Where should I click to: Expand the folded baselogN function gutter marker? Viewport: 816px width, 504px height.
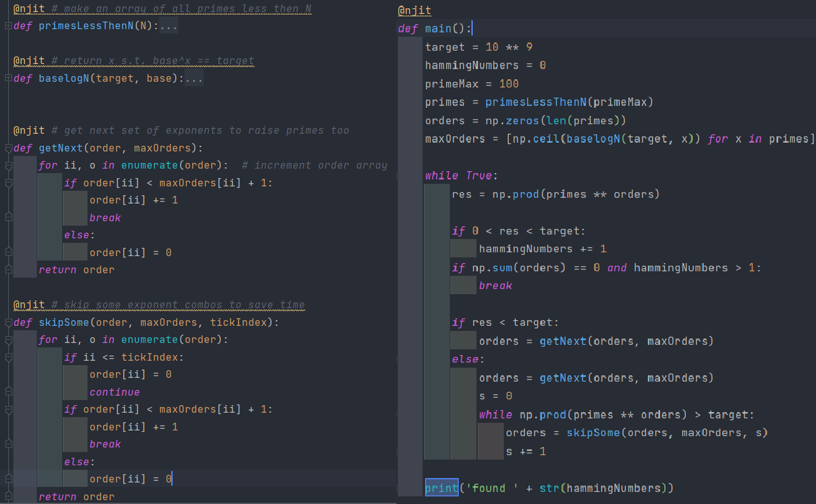[8, 79]
